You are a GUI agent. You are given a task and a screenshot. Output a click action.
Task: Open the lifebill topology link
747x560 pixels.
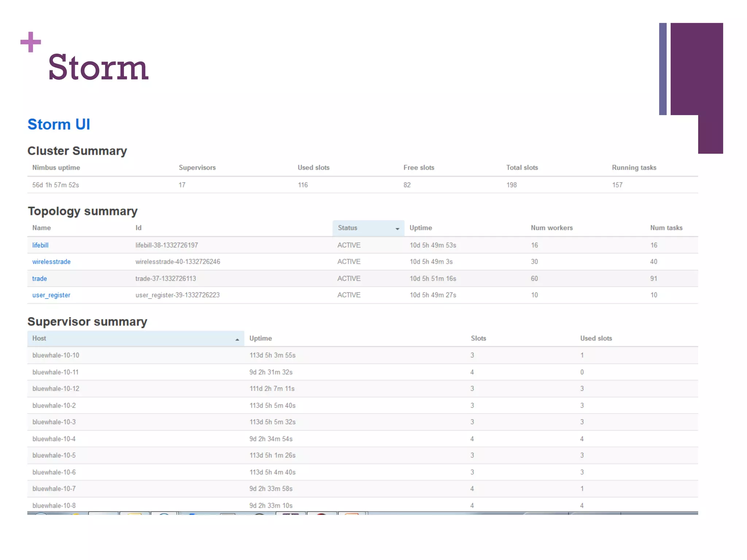click(x=40, y=245)
